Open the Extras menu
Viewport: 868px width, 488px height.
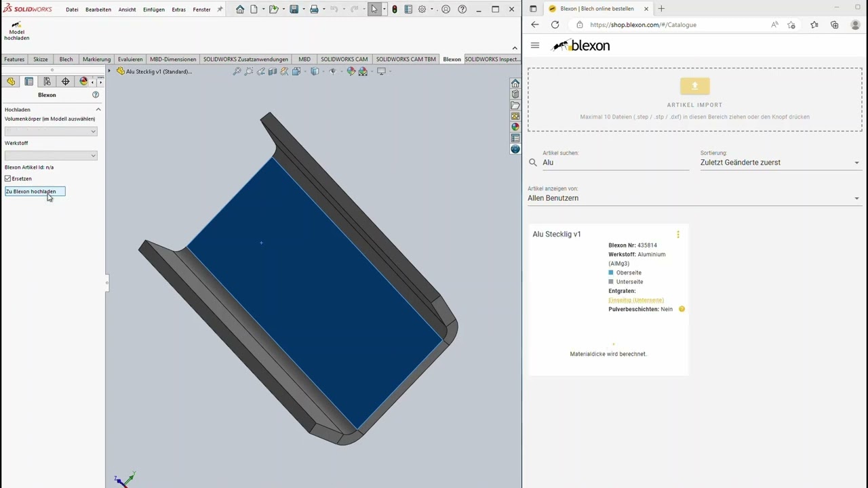click(179, 9)
